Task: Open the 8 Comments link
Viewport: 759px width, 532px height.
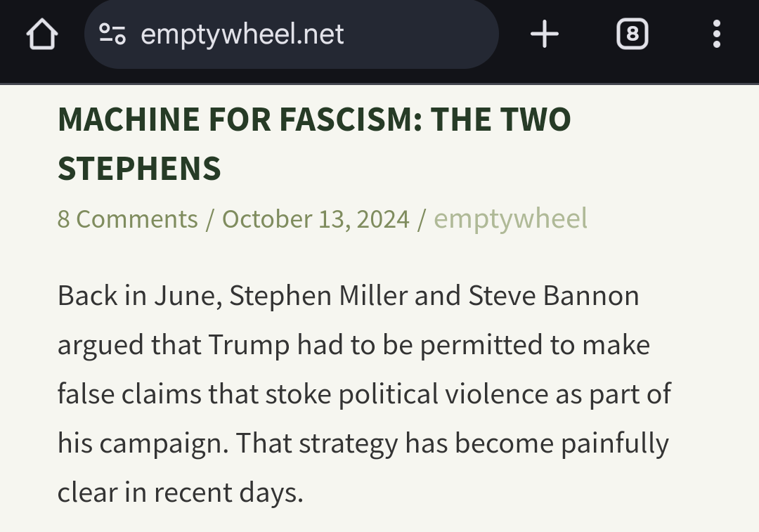Action: (x=128, y=219)
